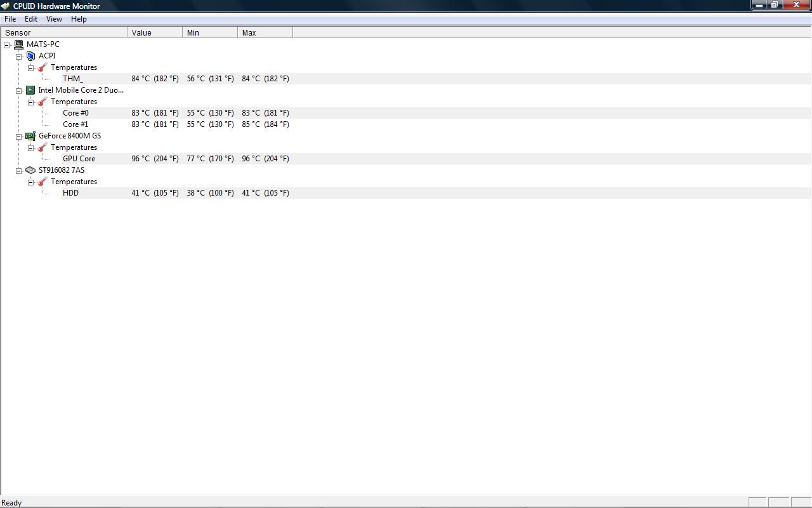Collapse the Temperatures node under ACPI

[30, 68]
